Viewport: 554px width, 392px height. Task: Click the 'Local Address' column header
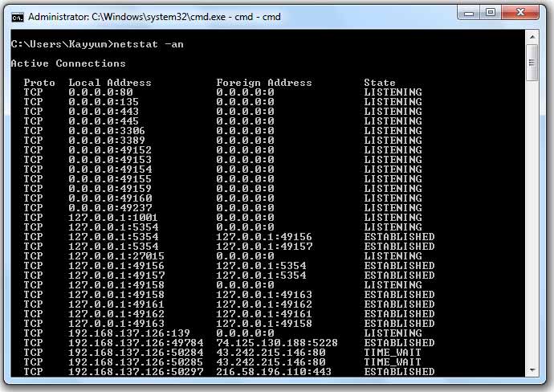pos(110,83)
